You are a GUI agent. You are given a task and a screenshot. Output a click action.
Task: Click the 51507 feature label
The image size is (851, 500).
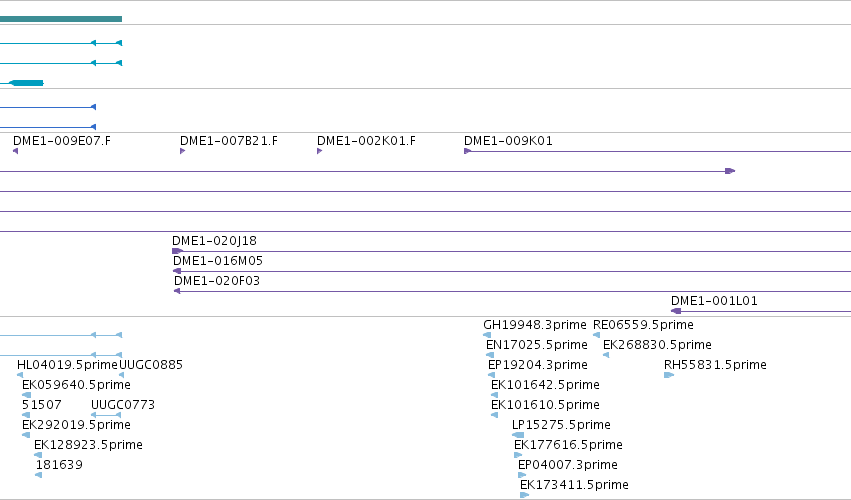(42, 405)
